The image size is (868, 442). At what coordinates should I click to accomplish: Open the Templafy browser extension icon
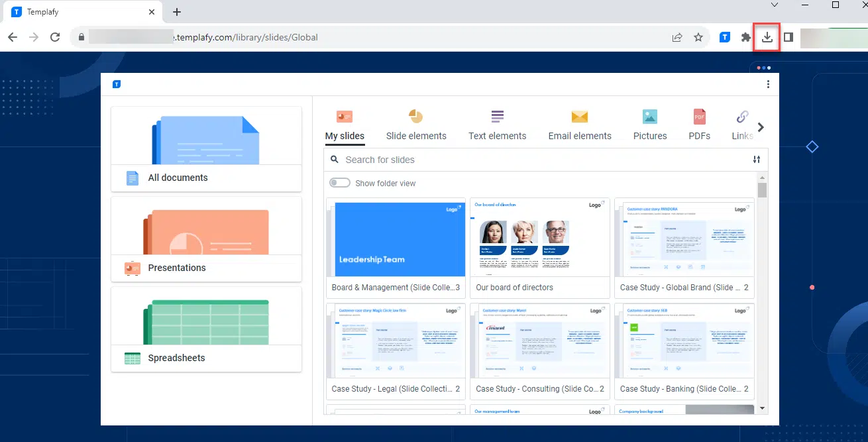tap(726, 37)
